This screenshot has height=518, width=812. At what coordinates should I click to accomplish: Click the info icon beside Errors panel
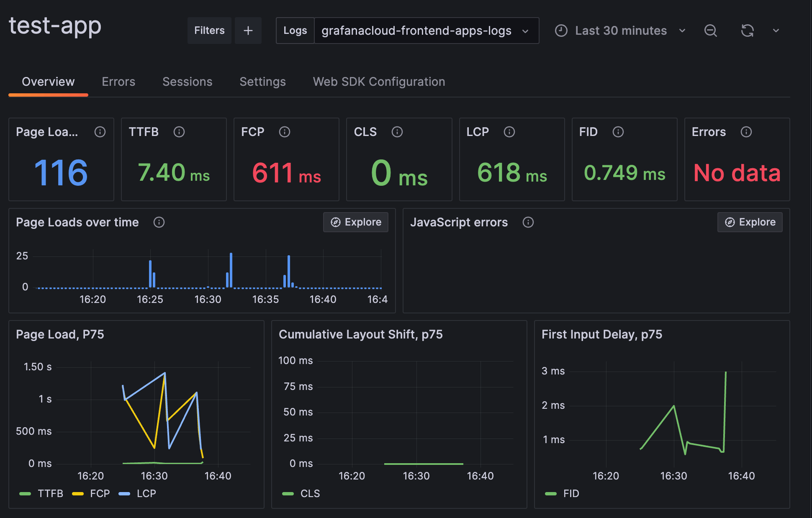coord(746,132)
